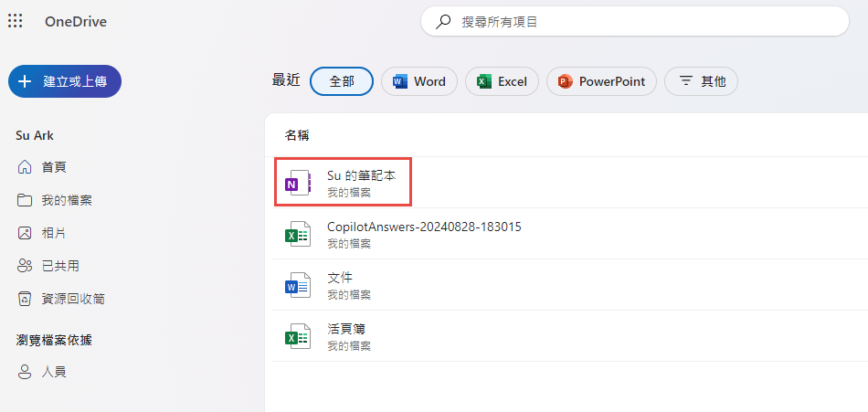Click the 名稱 column header

pos(297,136)
